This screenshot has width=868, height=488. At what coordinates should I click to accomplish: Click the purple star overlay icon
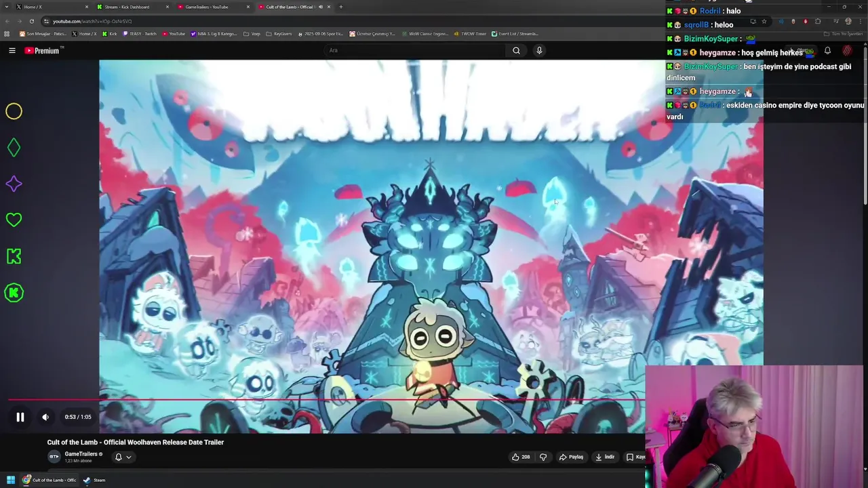point(14,184)
